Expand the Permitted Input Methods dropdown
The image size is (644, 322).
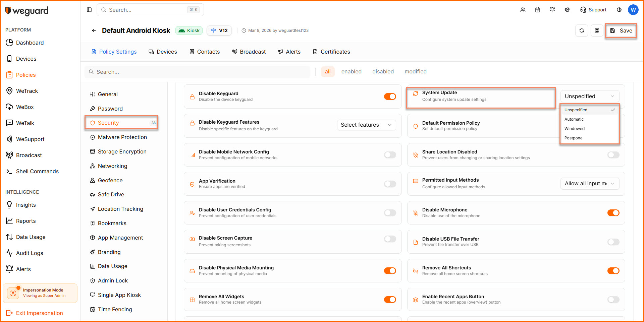point(589,184)
